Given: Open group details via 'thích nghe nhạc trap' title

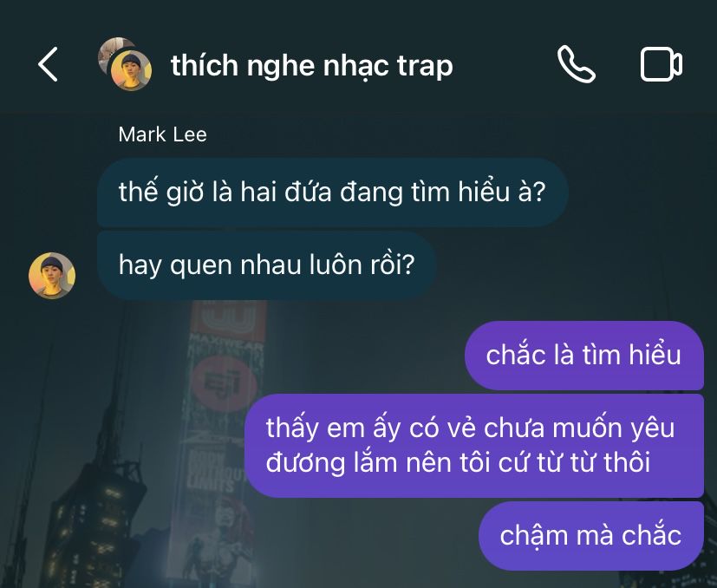Looking at the screenshot, I should pyautogui.click(x=312, y=66).
